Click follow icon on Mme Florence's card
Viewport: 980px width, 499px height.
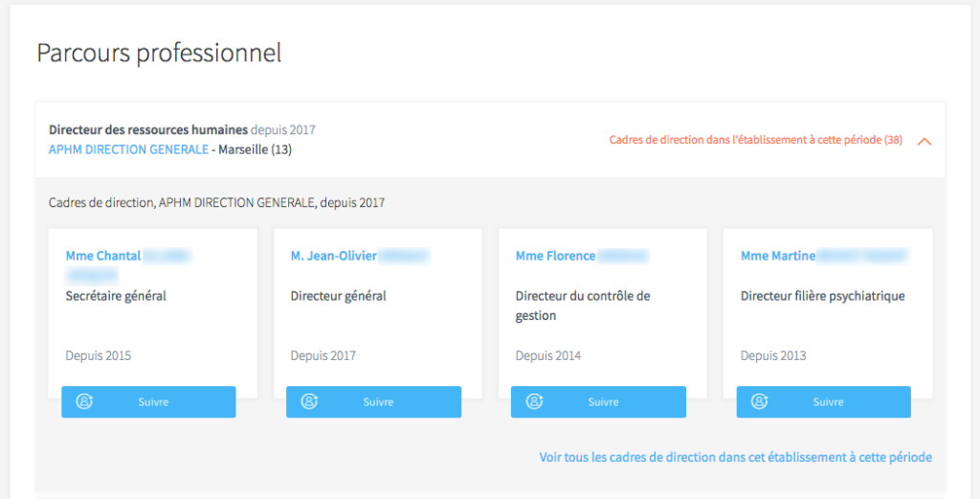pos(534,402)
